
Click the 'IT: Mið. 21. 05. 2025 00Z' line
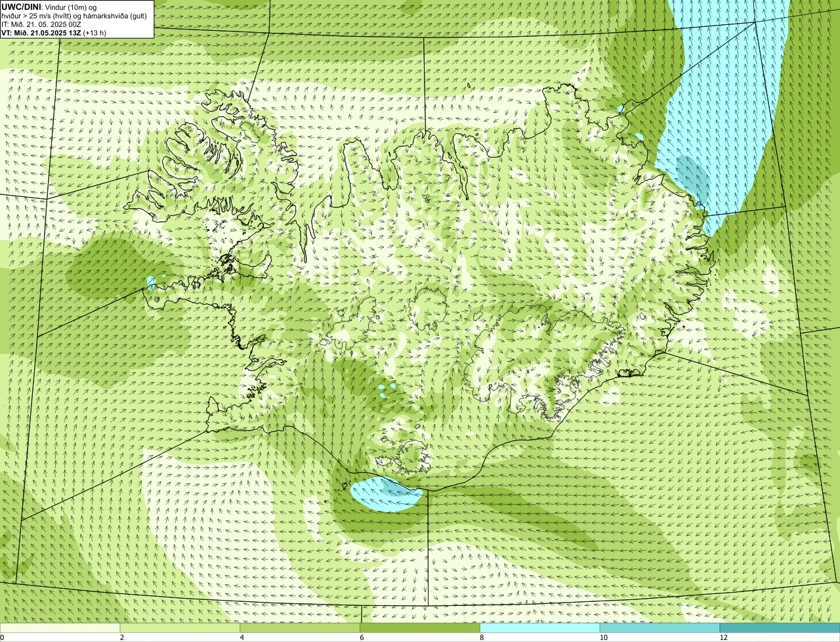41,24
